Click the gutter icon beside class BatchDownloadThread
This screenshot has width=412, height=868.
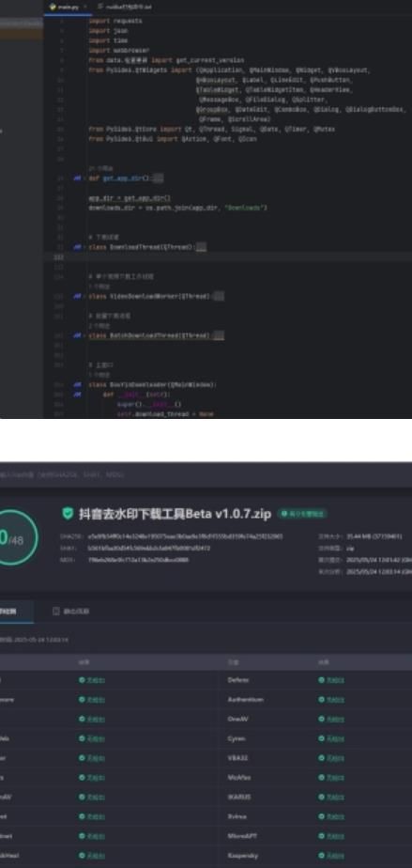point(77,335)
